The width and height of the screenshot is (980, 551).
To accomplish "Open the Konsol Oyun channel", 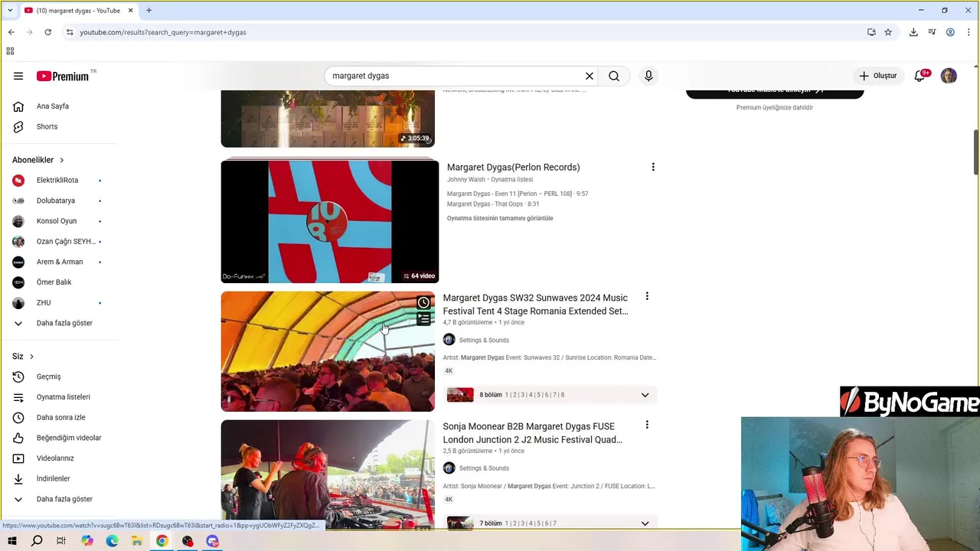I will pos(57,221).
